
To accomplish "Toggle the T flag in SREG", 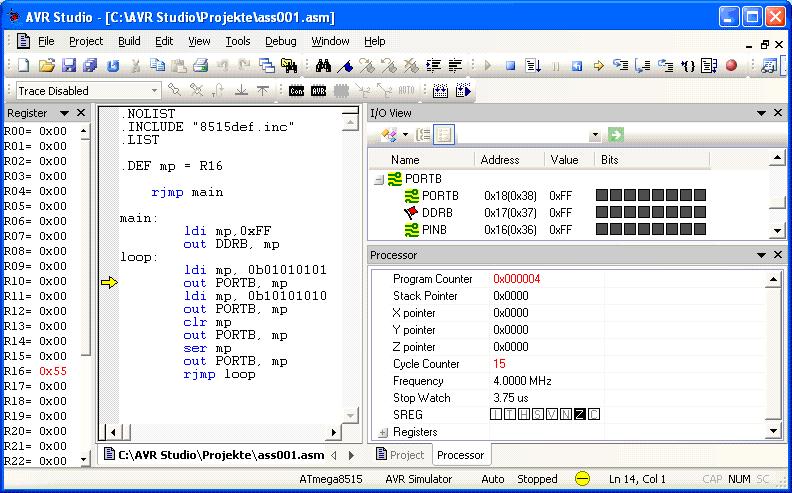I will click(x=510, y=415).
